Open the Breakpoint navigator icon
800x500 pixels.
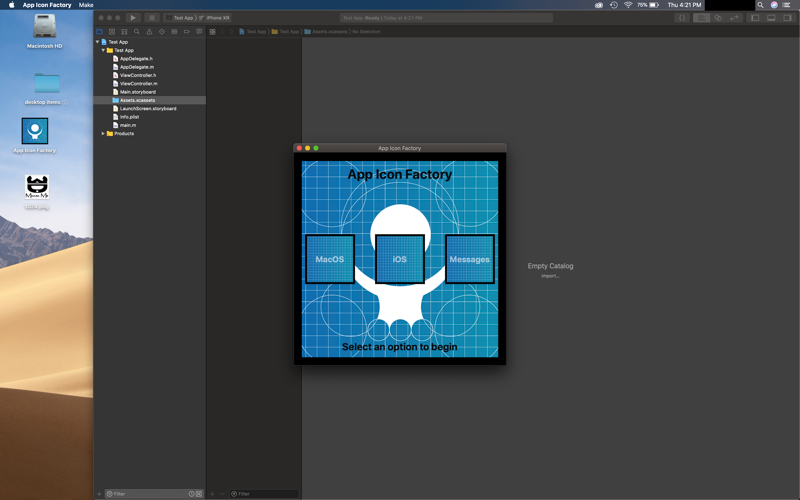pos(187,32)
